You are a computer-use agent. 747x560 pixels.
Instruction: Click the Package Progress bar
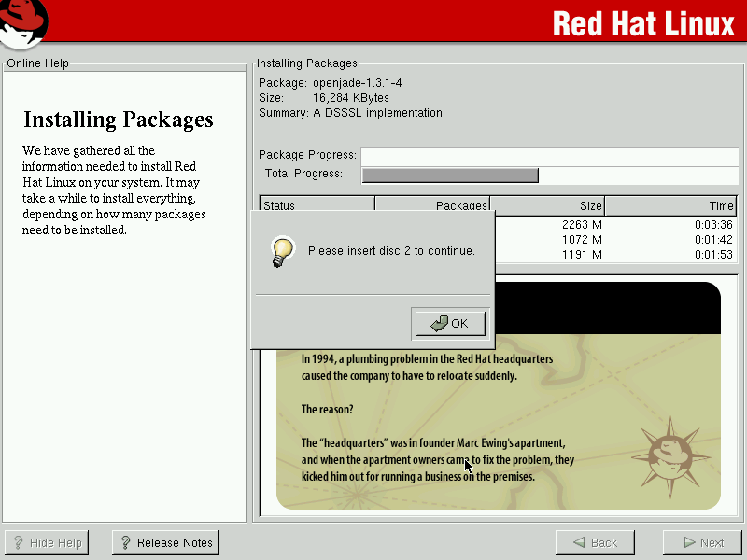pyautogui.click(x=550, y=157)
